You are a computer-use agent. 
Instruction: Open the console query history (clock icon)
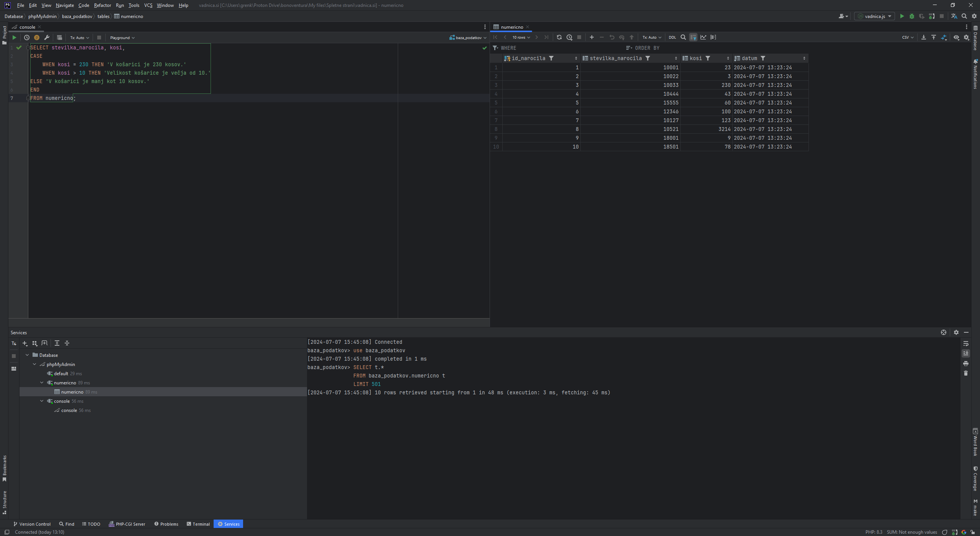[x=27, y=38]
